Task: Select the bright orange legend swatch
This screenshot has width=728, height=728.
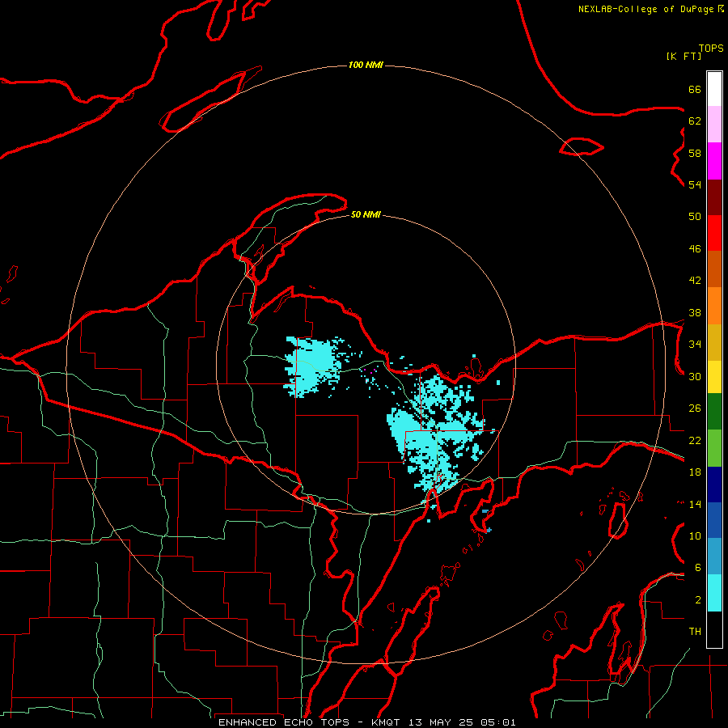Action: click(714, 306)
